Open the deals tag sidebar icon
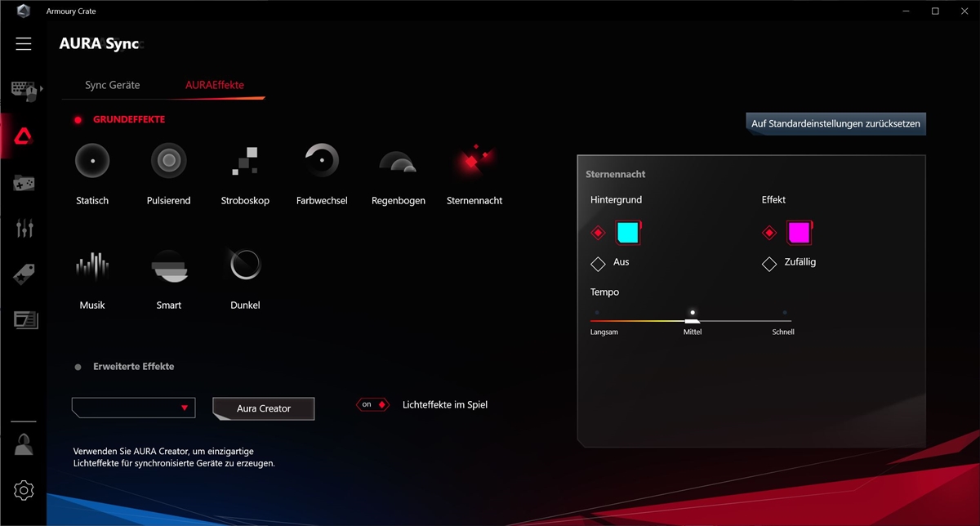Image resolution: width=980 pixels, height=526 pixels. point(24,274)
